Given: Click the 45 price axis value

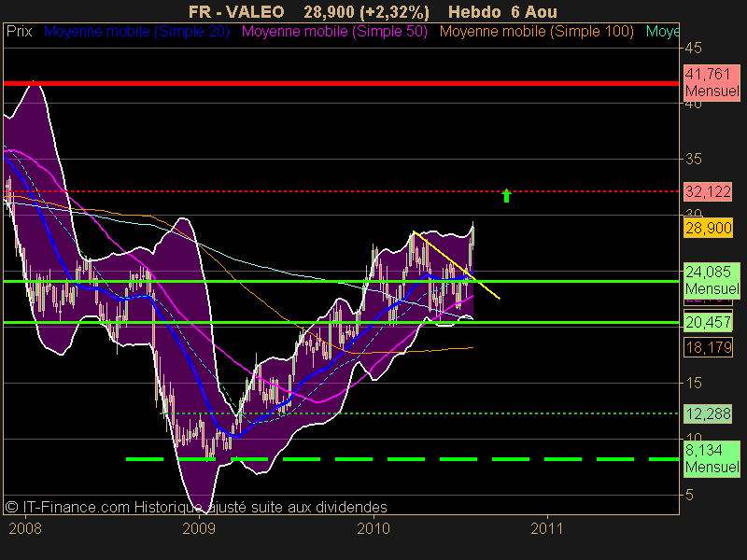Looking at the screenshot, I should pos(694,48).
